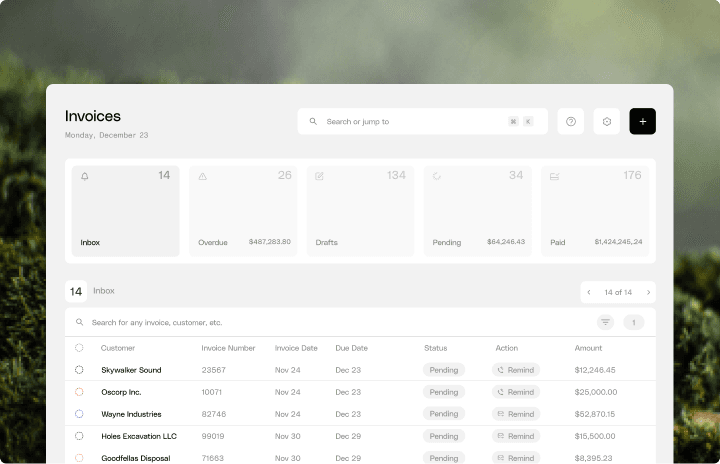Go to next page using the right chevron
Viewport: 720px width, 464px height.
tap(648, 292)
